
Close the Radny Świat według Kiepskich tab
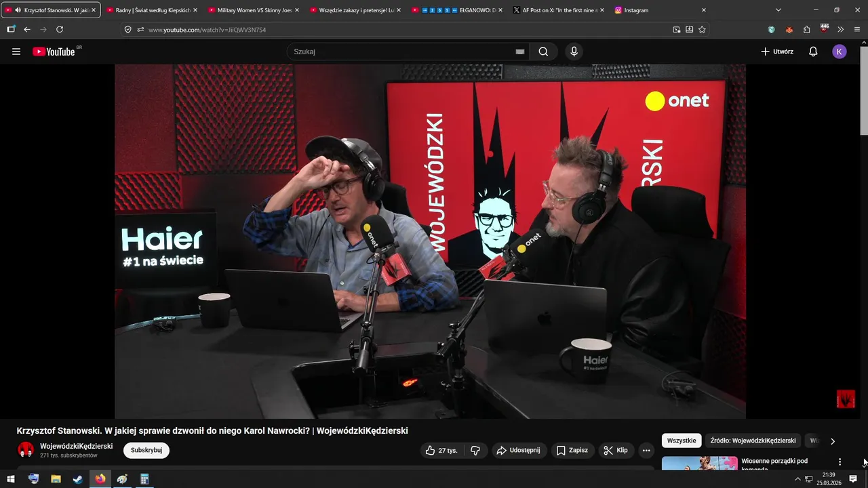click(x=195, y=10)
